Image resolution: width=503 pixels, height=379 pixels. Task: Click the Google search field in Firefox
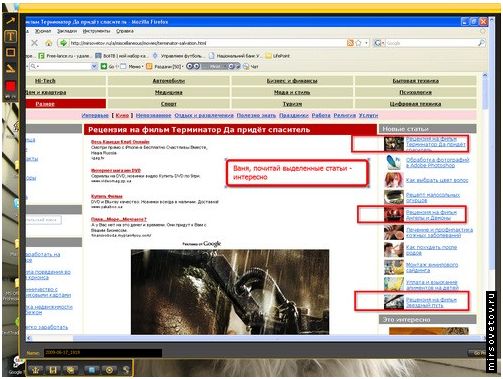pyautogui.click(x=431, y=43)
